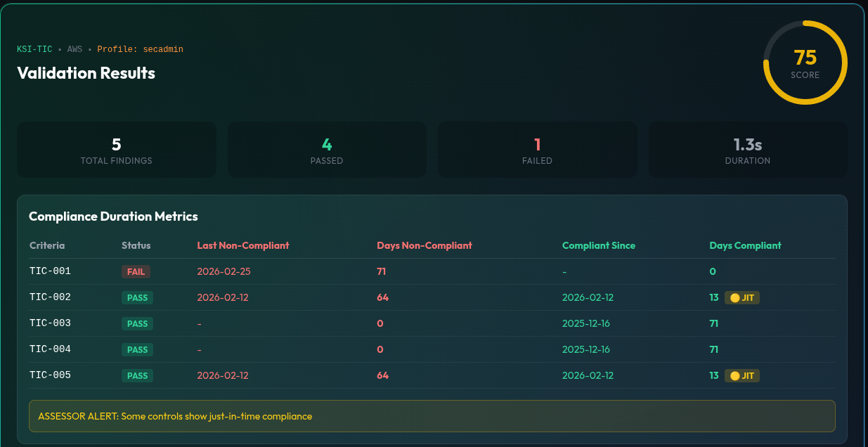Image resolution: width=868 pixels, height=447 pixels.
Task: Click the PASS badge on TIC-005
Action: click(x=137, y=375)
